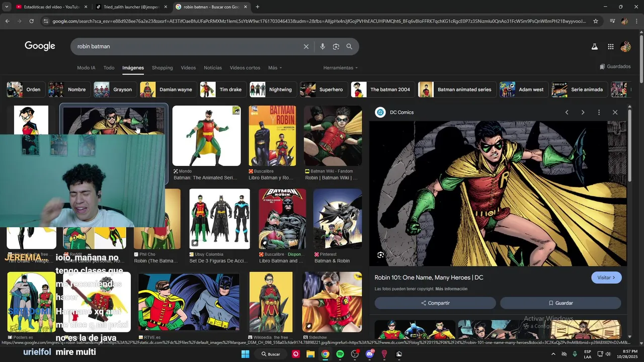Screen dimensions: 644x362
Task: Click the Guardar save button
Action: (560, 303)
